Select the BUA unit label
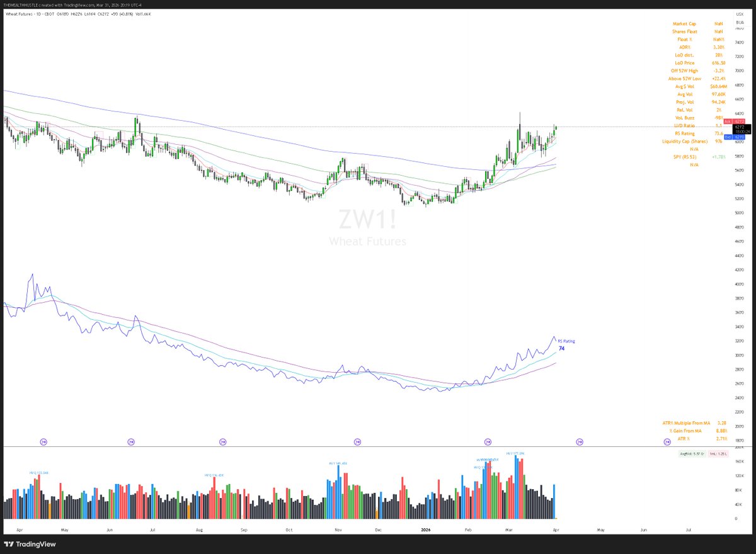 740,22
